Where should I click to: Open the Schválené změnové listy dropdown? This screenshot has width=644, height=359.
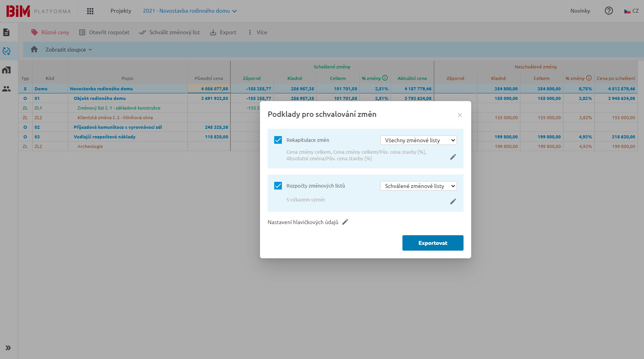[418, 186]
